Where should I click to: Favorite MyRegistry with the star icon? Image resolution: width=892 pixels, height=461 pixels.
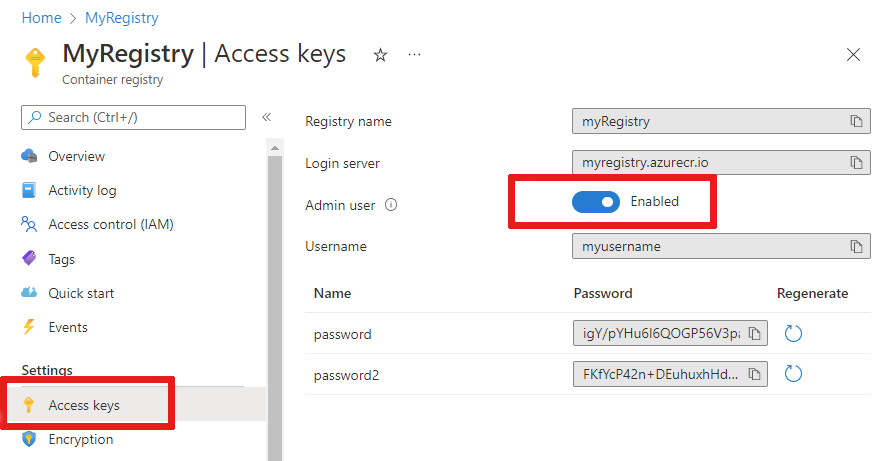(380, 55)
